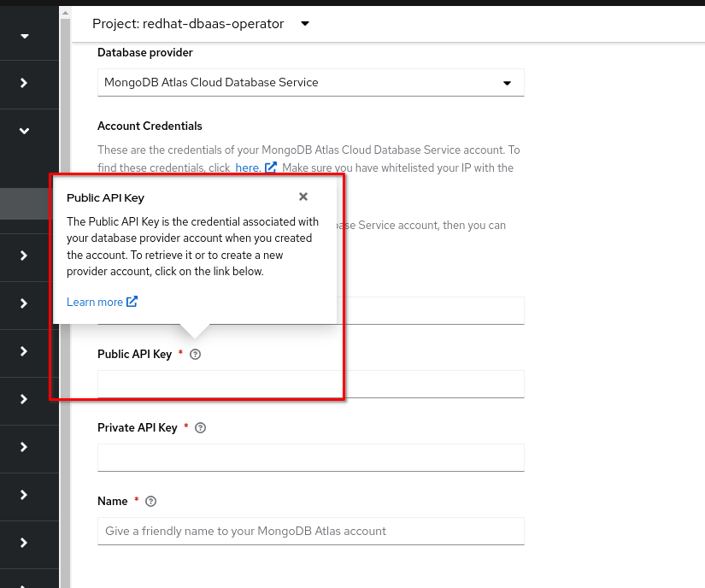Collapse the expanded sidebar section chevron
Image resolution: width=705 pixels, height=588 pixels.
(x=24, y=131)
